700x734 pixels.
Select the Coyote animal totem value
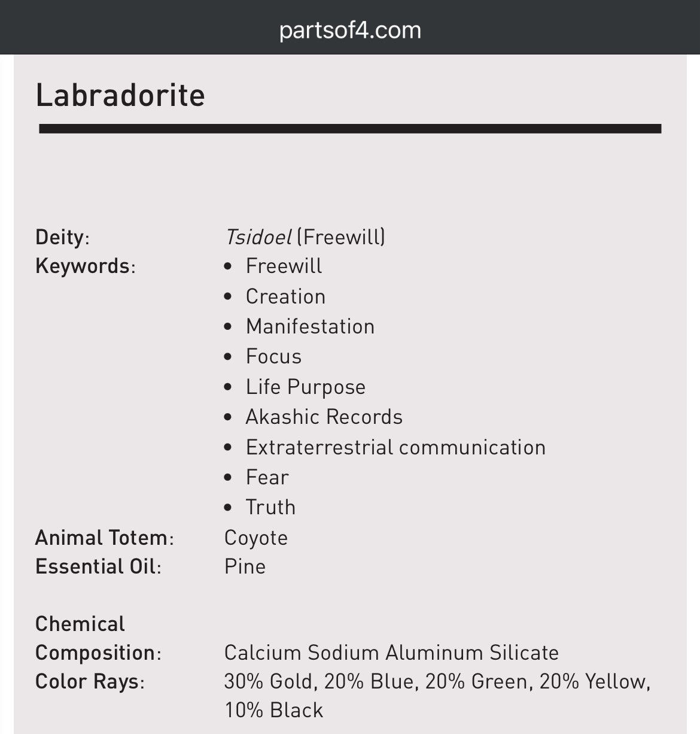[x=256, y=538]
